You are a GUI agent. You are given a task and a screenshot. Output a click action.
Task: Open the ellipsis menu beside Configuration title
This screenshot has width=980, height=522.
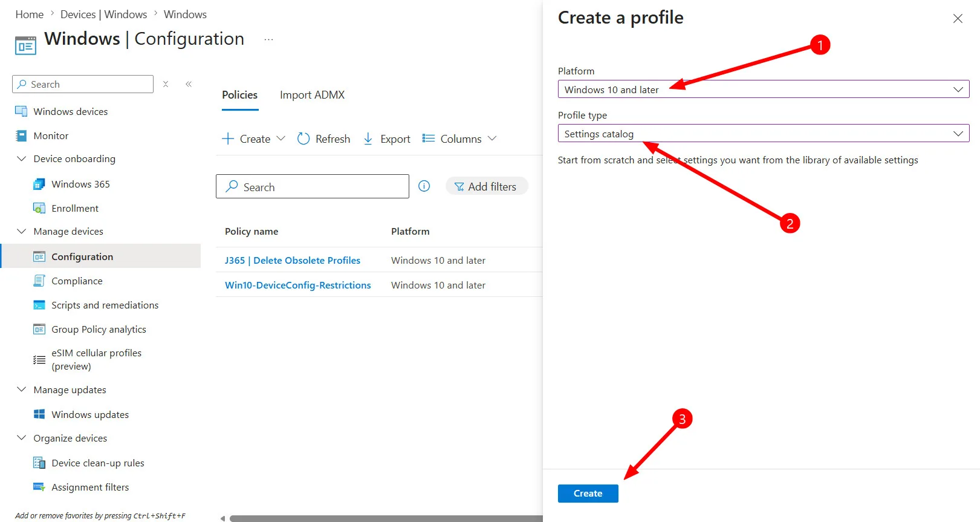coord(269,40)
